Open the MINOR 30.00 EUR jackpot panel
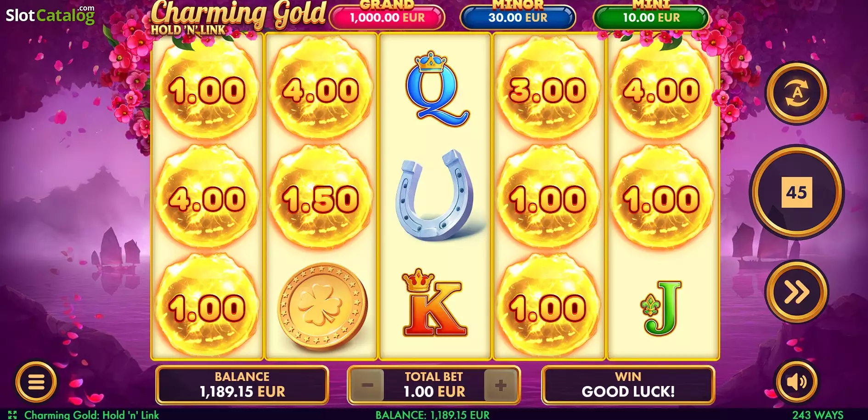Viewport: 868px width, 420px height. (518, 17)
